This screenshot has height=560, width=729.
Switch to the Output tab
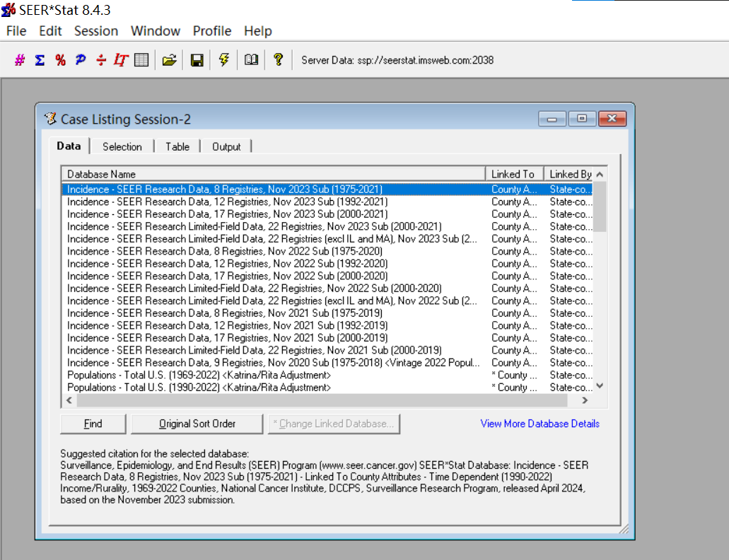(x=226, y=147)
